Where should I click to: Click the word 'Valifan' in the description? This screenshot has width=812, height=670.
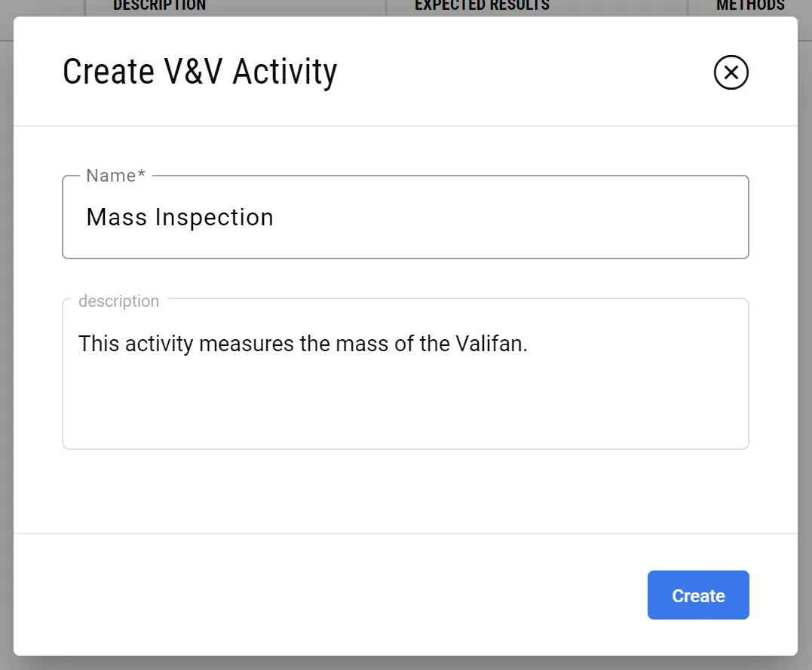tap(490, 344)
